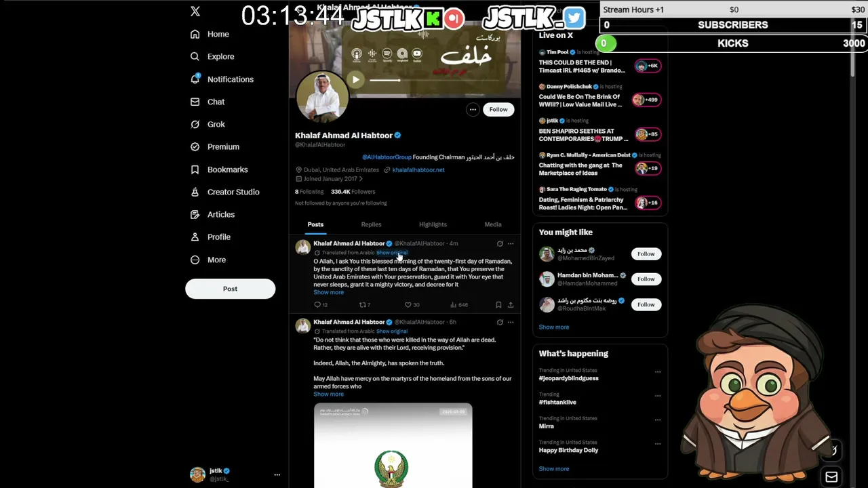
Task: Click the X logo in the sidebar
Action: pyautogui.click(x=195, y=11)
